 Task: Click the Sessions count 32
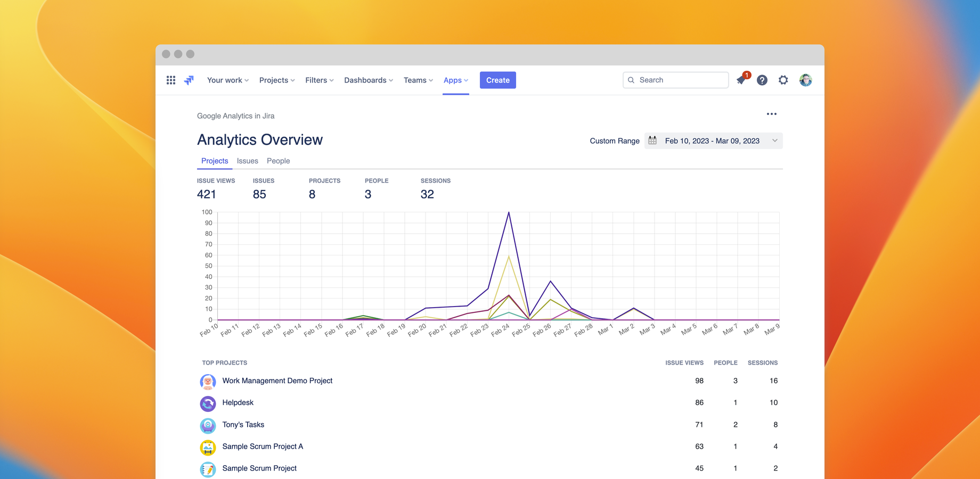pos(427,194)
